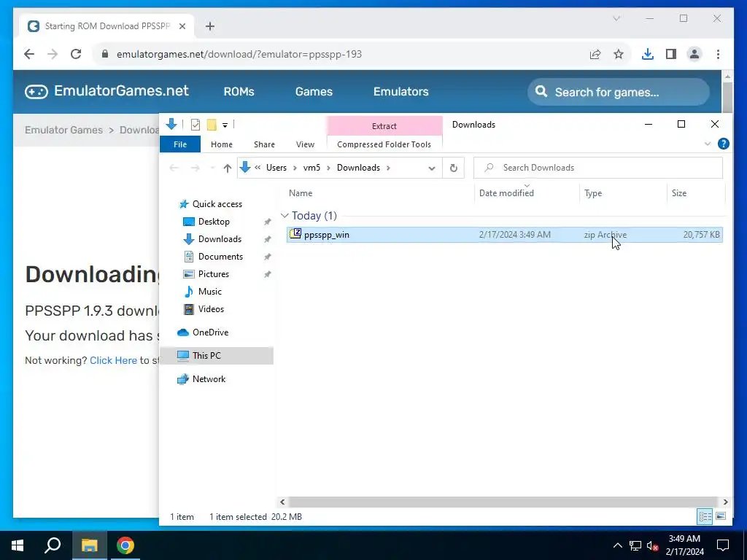Refresh the Downloads folder
Viewport: 747px width, 560px height.
[x=454, y=168]
